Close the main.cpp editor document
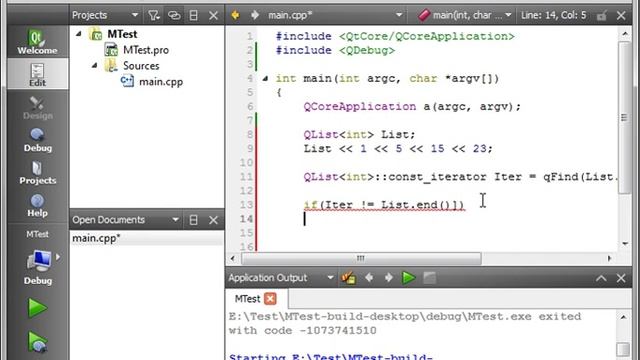 [x=621, y=16]
